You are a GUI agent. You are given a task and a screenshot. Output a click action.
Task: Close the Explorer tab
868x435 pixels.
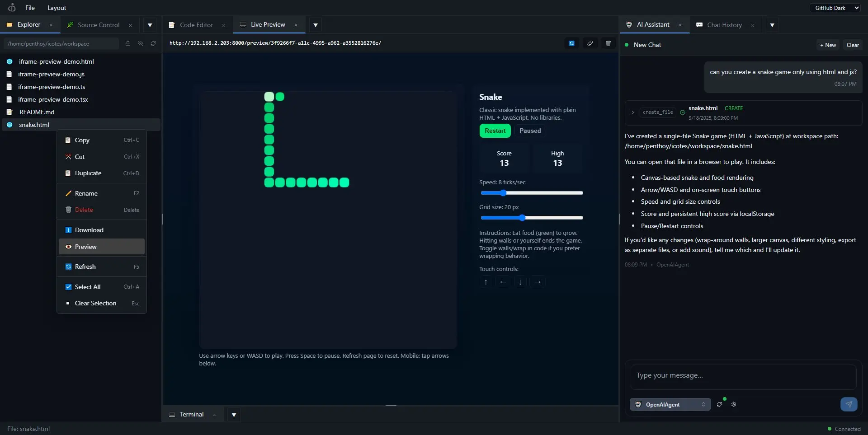51,25
